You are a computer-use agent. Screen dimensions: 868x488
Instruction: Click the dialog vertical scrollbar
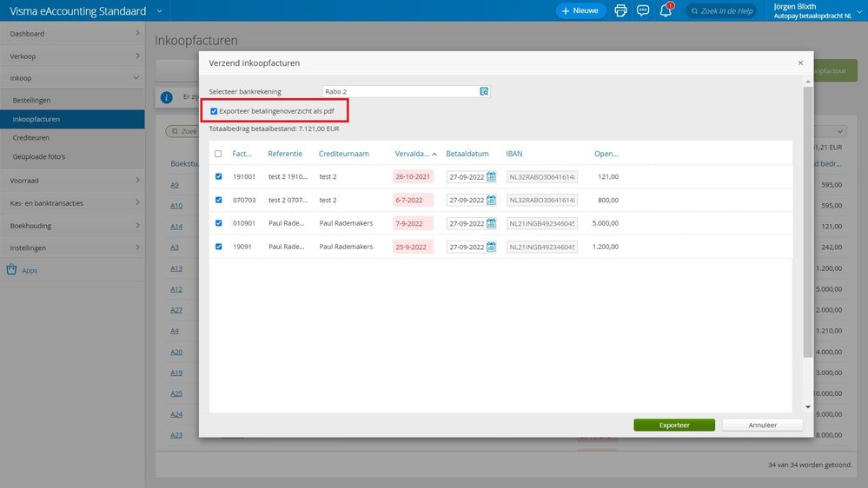click(x=808, y=221)
